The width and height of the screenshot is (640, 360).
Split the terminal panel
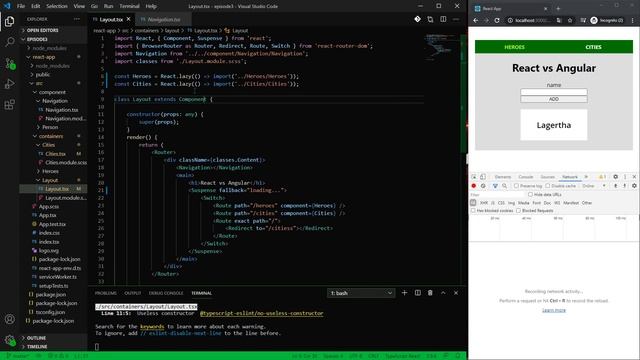click(418, 293)
